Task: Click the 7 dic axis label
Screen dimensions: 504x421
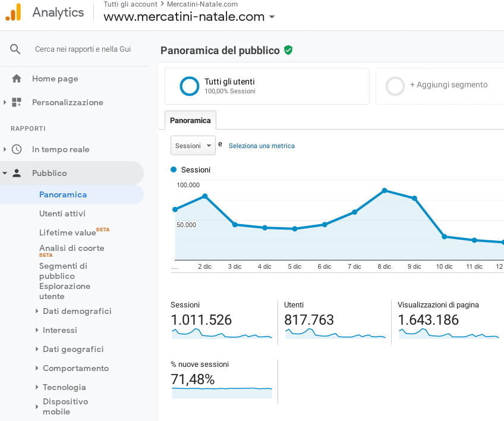Action: (x=355, y=266)
